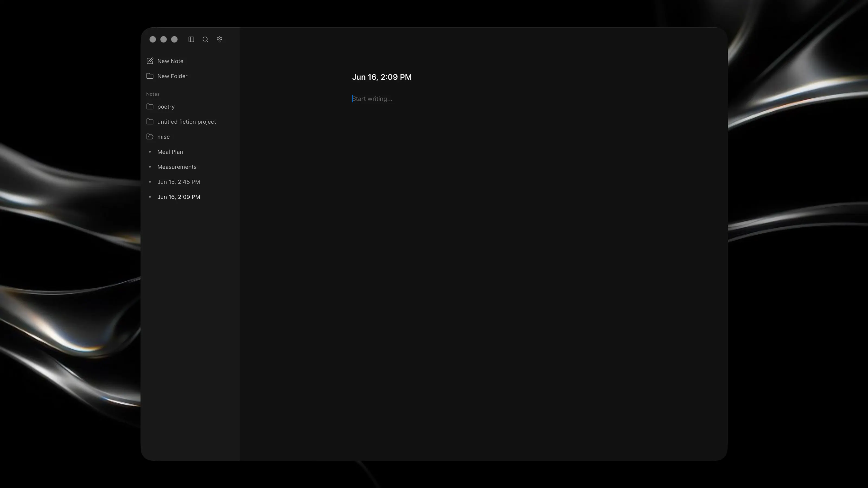
Task: Open settings via the gear icon
Action: click(219, 39)
